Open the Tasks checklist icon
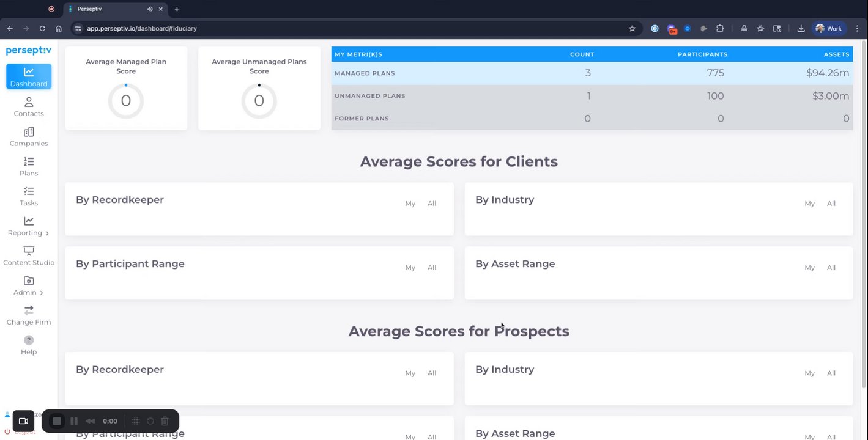 [x=29, y=191]
